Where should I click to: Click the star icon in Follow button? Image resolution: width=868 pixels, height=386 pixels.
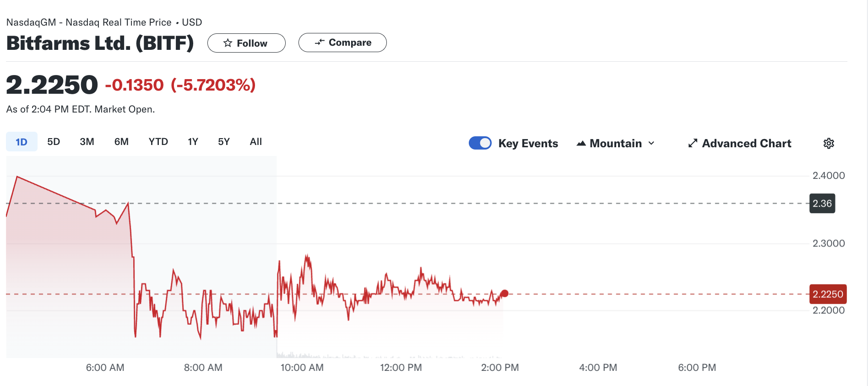(x=228, y=43)
